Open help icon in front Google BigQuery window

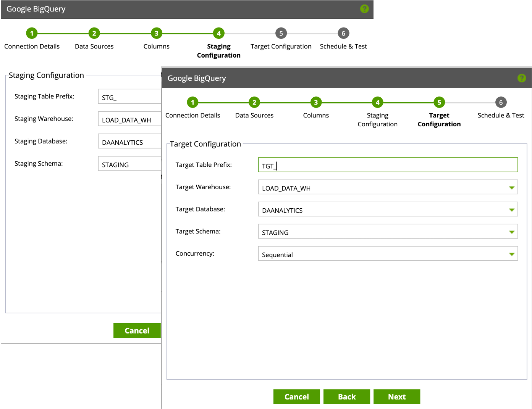pos(522,78)
